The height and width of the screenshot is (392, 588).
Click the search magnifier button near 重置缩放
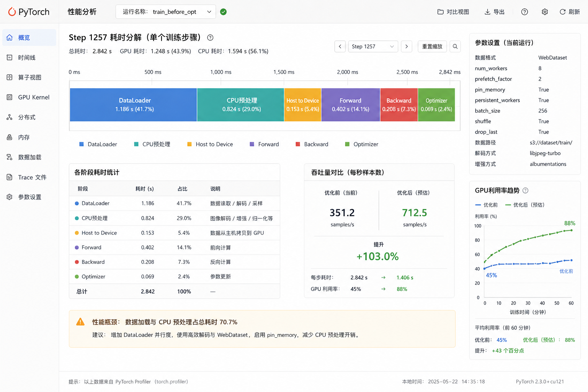[x=455, y=46]
